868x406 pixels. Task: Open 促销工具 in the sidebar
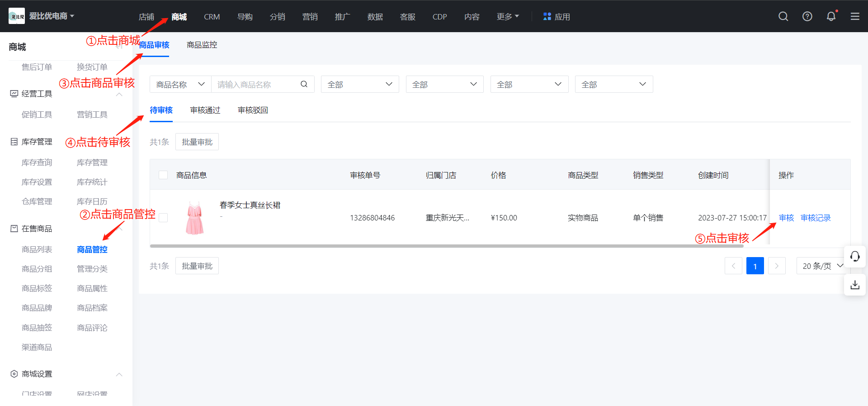[37, 115]
